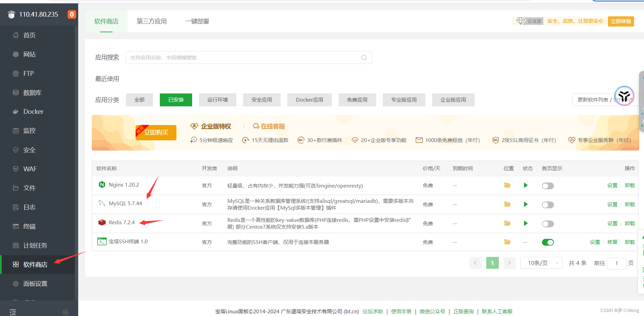Click the sidebar bottom gear icon

66,312
